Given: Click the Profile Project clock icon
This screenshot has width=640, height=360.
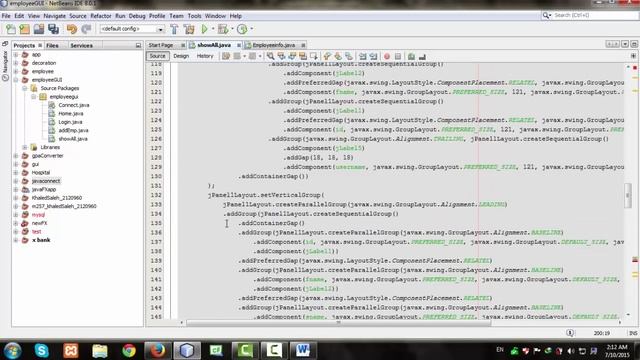Looking at the screenshot, I should coord(242,29).
